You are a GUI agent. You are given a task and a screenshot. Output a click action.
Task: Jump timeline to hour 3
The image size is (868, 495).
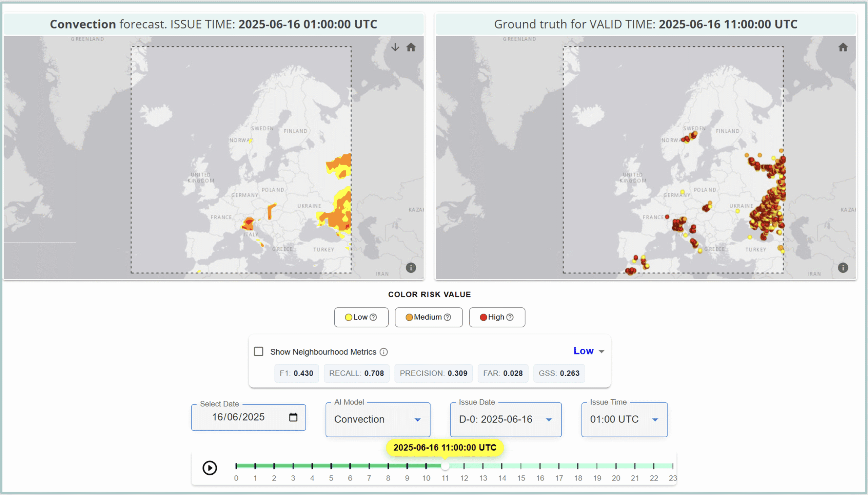click(x=293, y=466)
